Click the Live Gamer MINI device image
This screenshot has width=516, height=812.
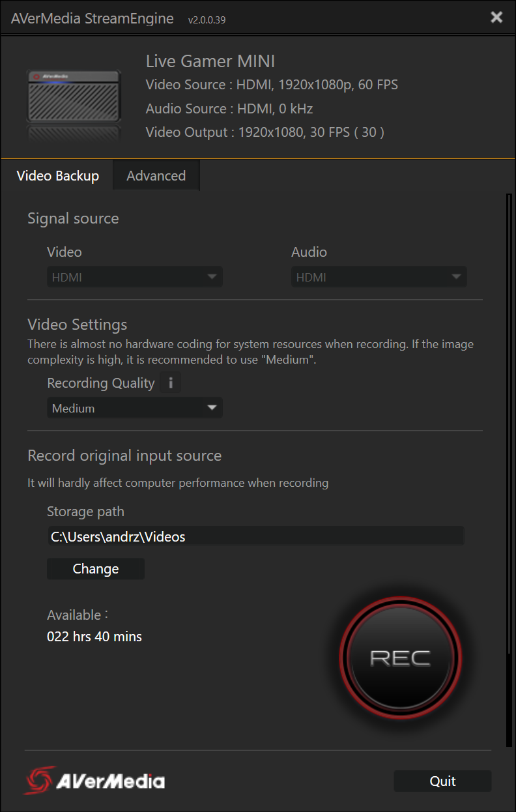coord(74,104)
